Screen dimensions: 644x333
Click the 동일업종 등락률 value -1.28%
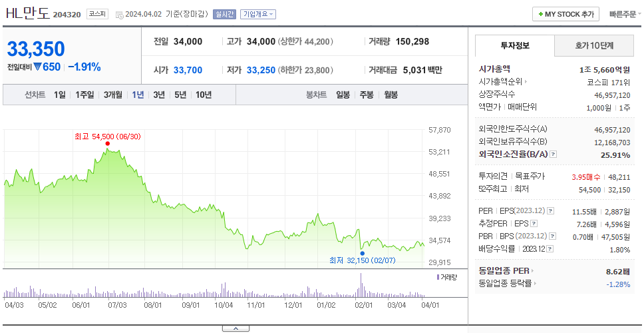pos(618,284)
